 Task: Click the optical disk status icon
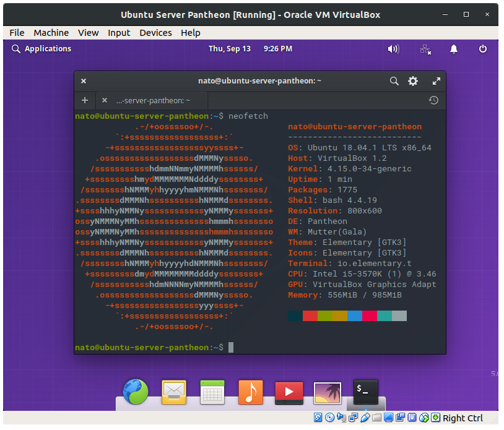click(x=330, y=418)
